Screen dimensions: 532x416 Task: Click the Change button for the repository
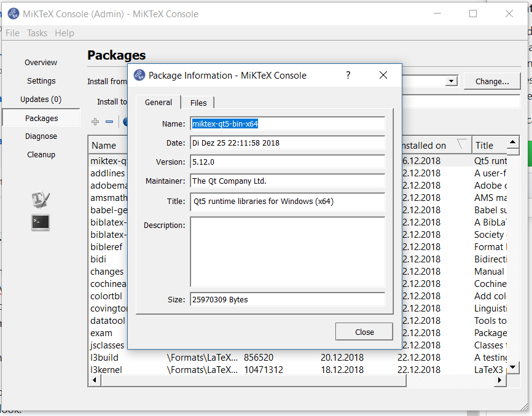(491, 80)
